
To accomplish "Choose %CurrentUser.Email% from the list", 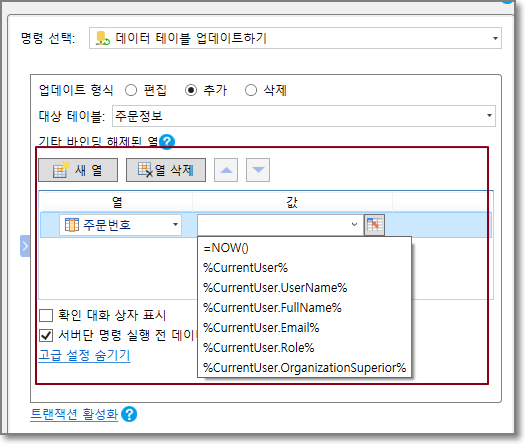I will pyautogui.click(x=261, y=328).
